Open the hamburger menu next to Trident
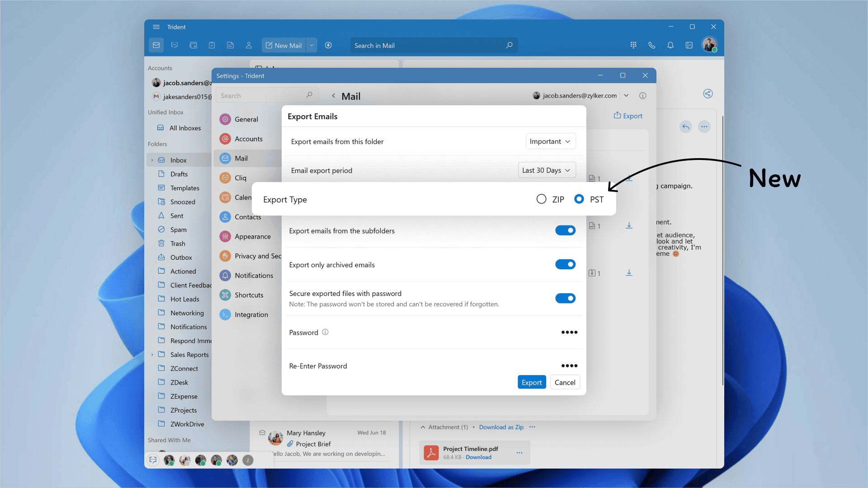Screen dimensions: 868x488 (x=156, y=27)
